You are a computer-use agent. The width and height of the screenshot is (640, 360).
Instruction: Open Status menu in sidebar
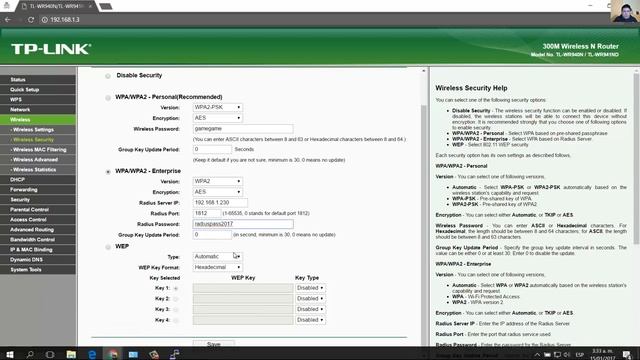(x=38, y=80)
